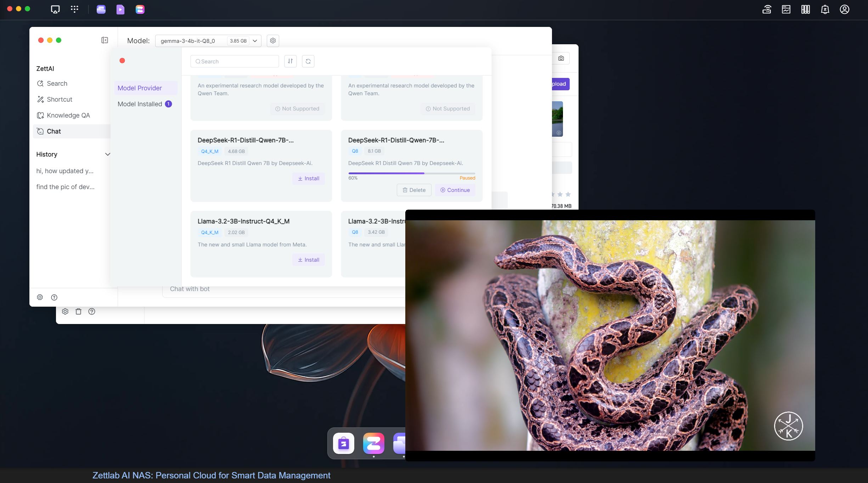Refresh the model list
The image size is (868, 483).
(308, 61)
